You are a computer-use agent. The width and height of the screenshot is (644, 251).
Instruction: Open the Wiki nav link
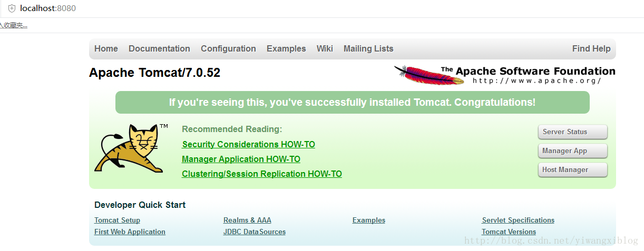click(325, 48)
